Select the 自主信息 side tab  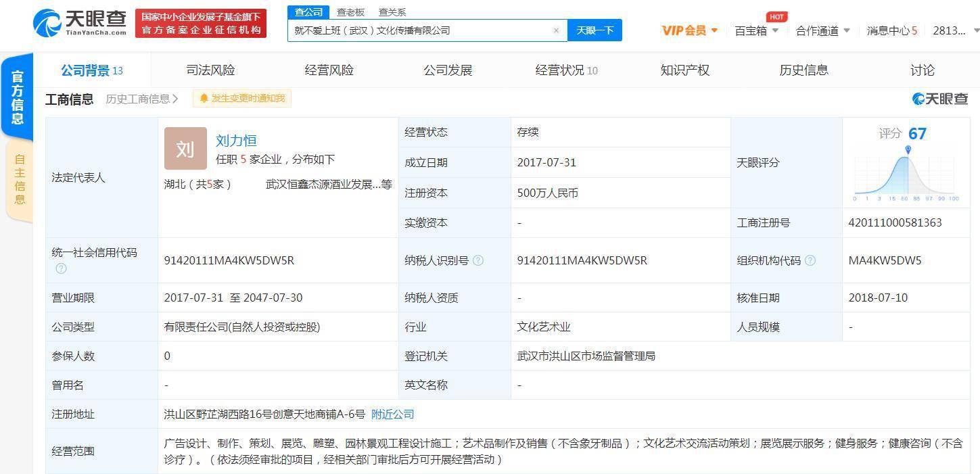click(x=20, y=179)
